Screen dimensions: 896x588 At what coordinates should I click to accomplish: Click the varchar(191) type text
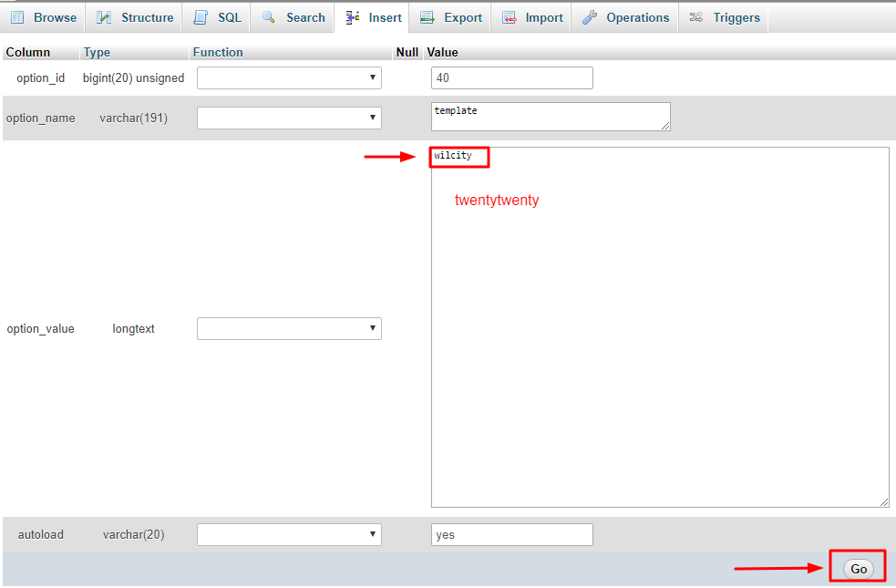(134, 119)
